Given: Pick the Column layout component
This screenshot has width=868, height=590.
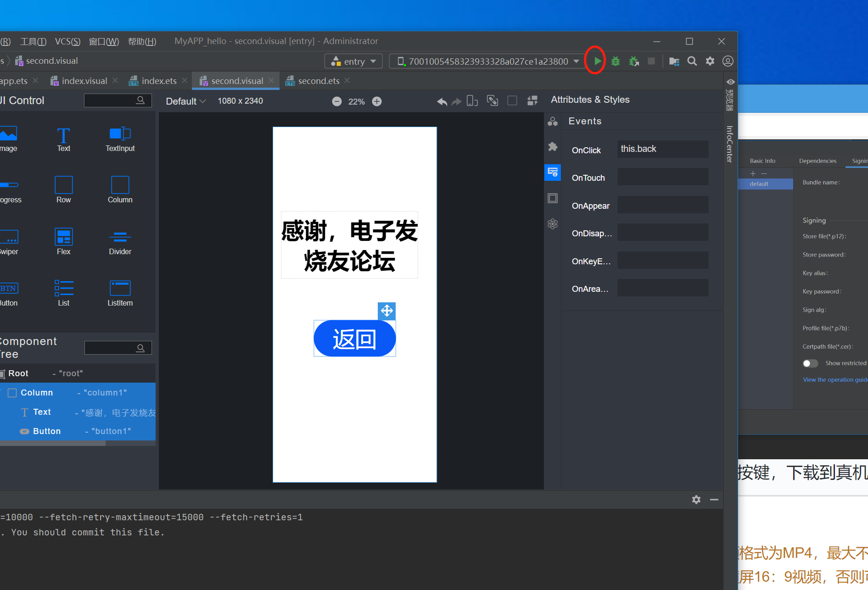Looking at the screenshot, I should coord(120,190).
